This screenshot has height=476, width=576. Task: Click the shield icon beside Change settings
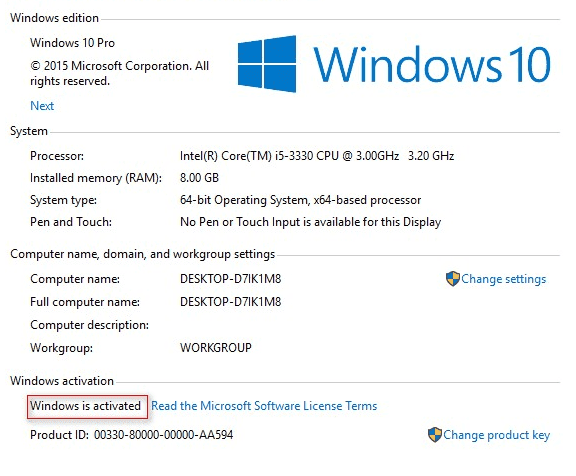(453, 279)
